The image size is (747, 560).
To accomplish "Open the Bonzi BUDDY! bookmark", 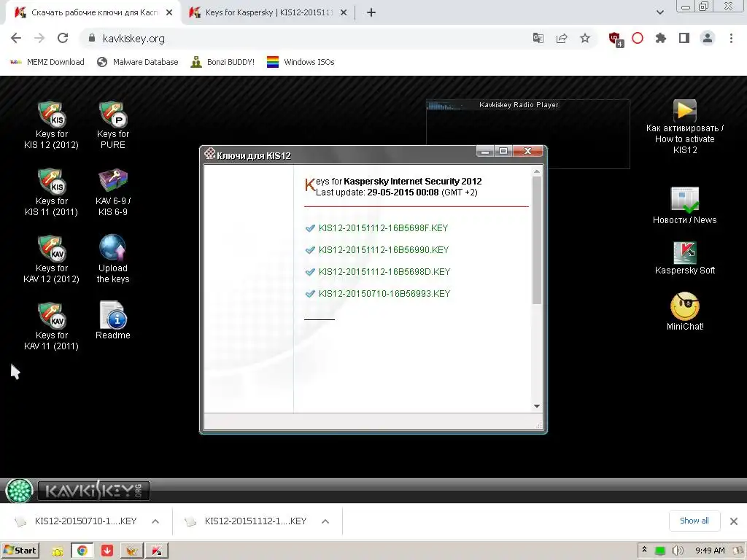I will point(222,62).
